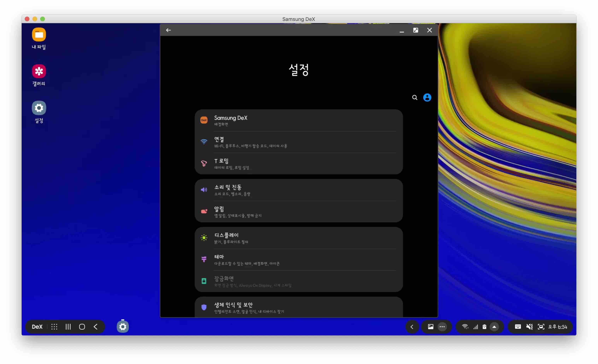
Task: Open the on-screen keyboard tray icon
Action: (518, 327)
